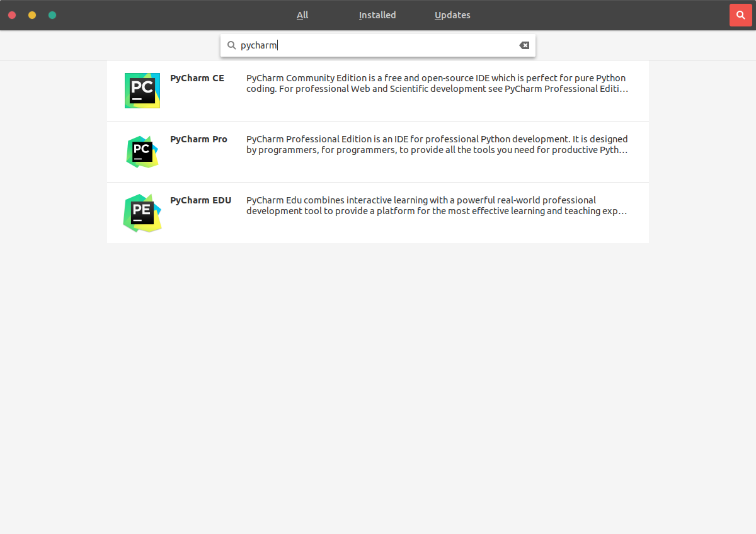The image size is (756, 534).
Task: Click the search field containing pycharm
Action: tap(378, 45)
